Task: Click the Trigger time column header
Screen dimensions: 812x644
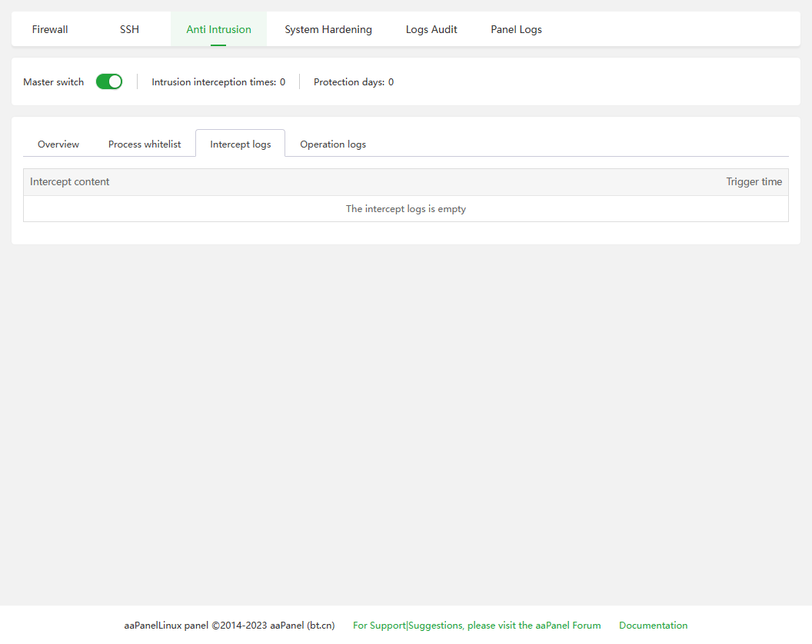Action: (x=754, y=182)
